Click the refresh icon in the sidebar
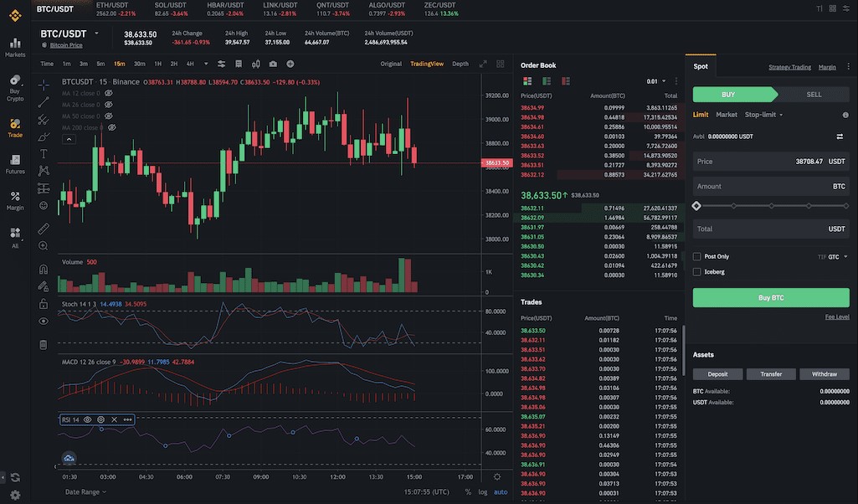Screen dimensions: 858x504 point(15,477)
